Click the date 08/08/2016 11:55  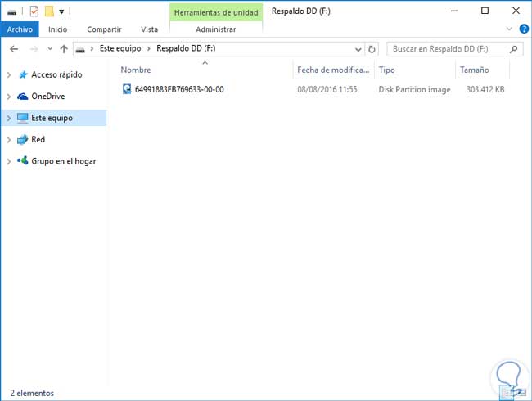point(327,89)
